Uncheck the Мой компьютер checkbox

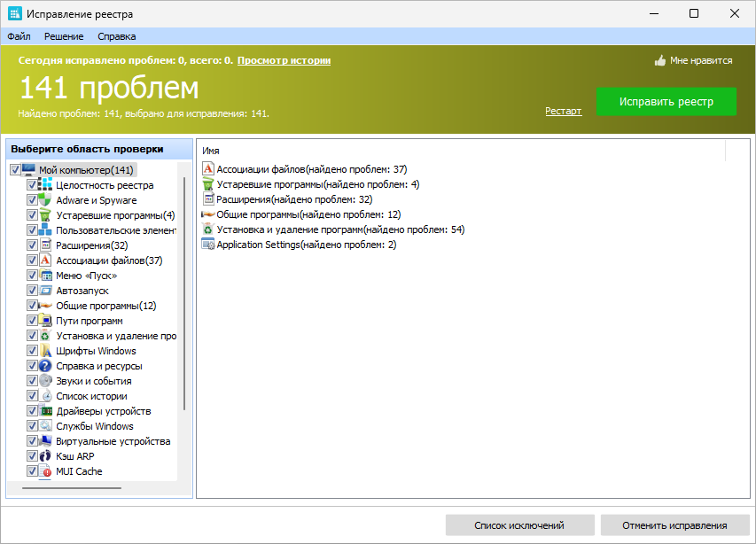[15, 169]
